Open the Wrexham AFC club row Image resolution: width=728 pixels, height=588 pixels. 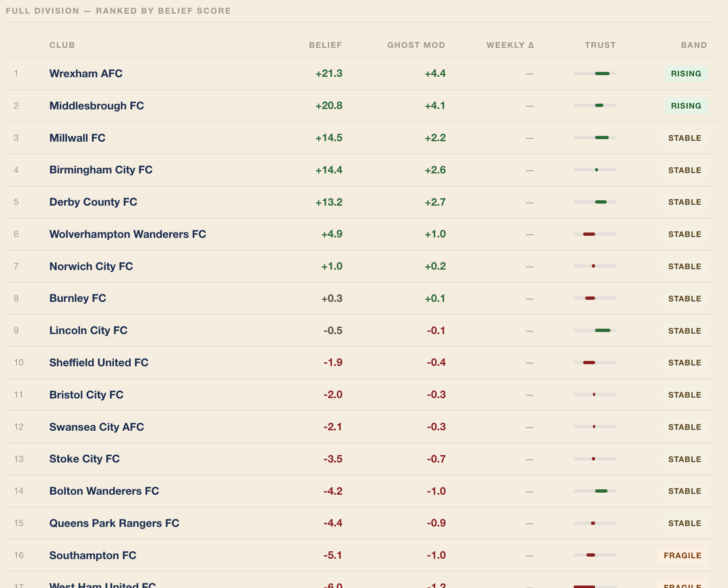point(361,73)
